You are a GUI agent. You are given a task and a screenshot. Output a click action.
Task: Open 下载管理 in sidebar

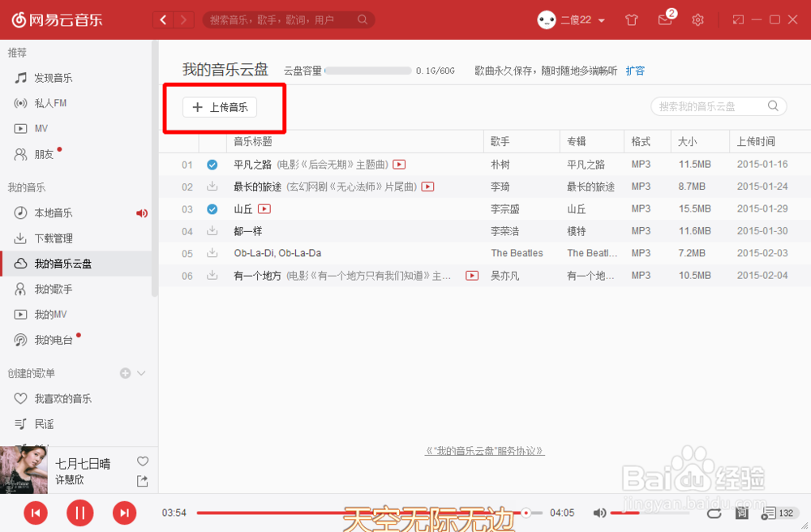[54, 238]
